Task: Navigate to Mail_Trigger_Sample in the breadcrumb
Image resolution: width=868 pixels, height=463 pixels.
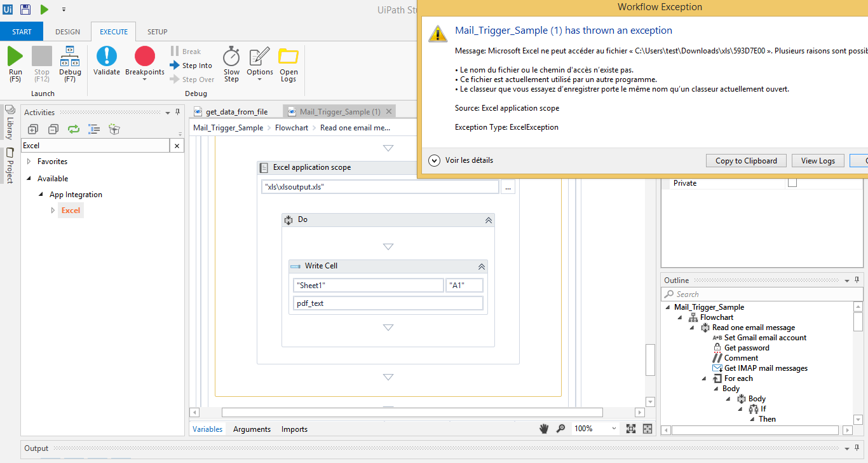Action: (228, 128)
